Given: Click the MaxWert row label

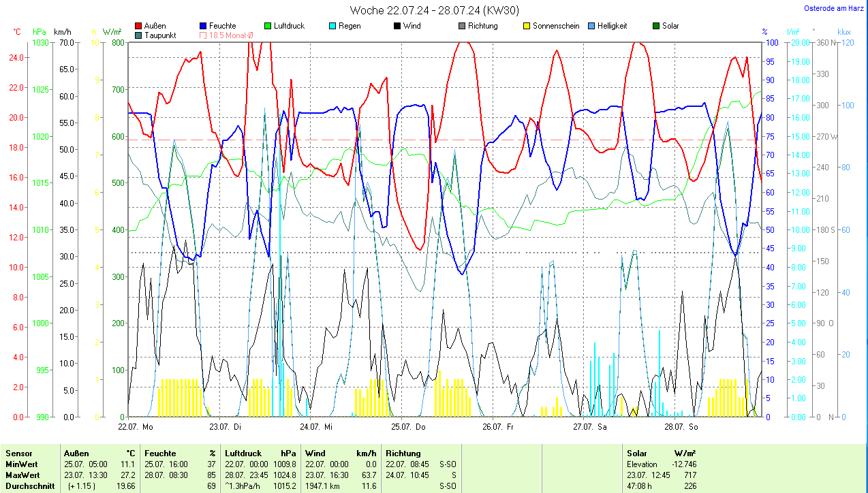Looking at the screenshot, I should click(x=22, y=475).
